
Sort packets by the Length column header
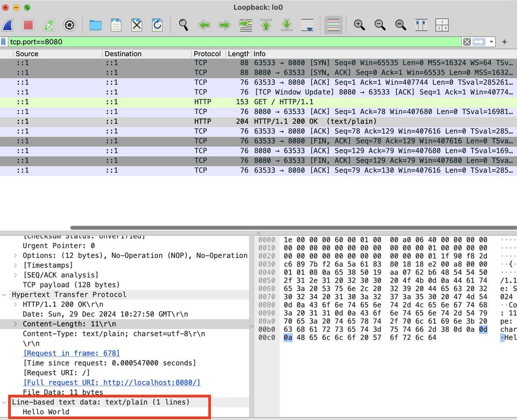238,54
